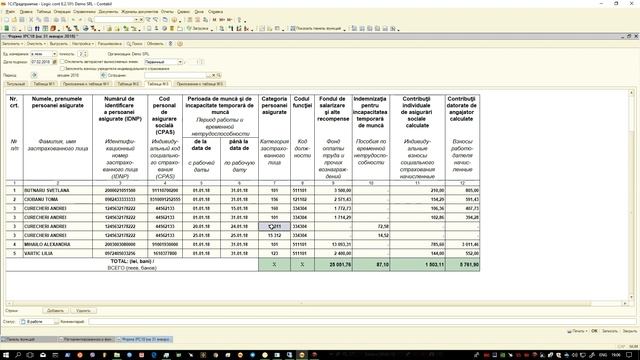640x360 pixels.
Task: Toggle the Отключить авторасчет checkbox
Action: [62, 62]
